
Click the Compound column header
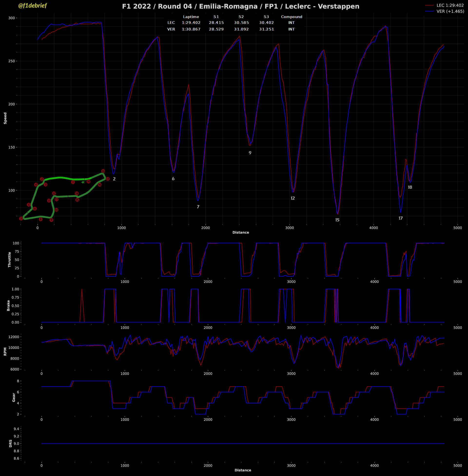tap(292, 17)
